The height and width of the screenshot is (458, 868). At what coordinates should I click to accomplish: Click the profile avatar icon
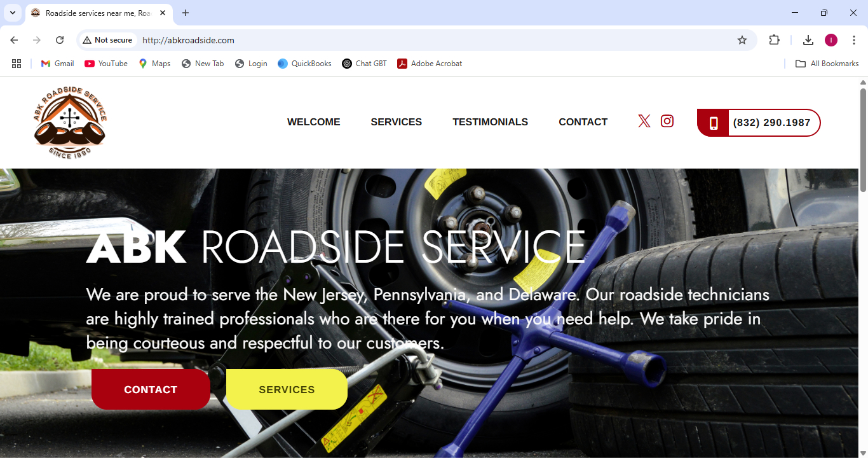pos(831,40)
